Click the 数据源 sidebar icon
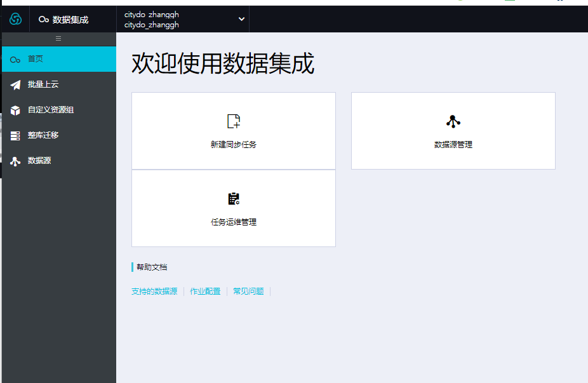 point(15,161)
